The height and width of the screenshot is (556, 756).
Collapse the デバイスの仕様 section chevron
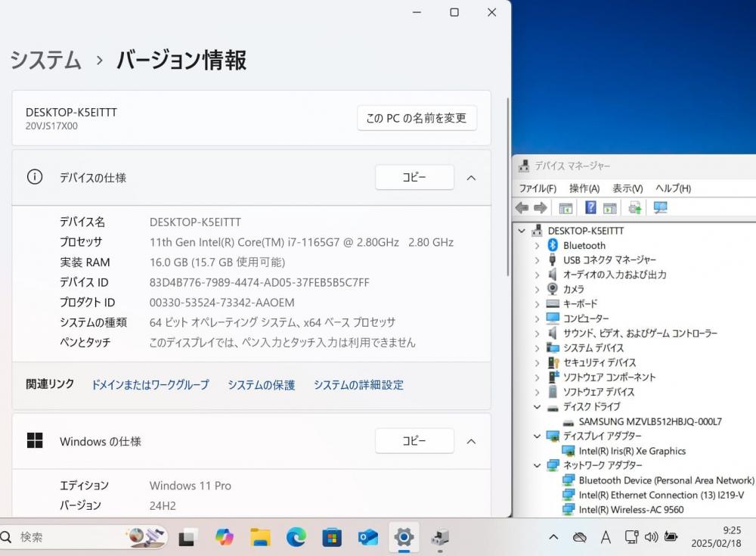click(x=471, y=178)
